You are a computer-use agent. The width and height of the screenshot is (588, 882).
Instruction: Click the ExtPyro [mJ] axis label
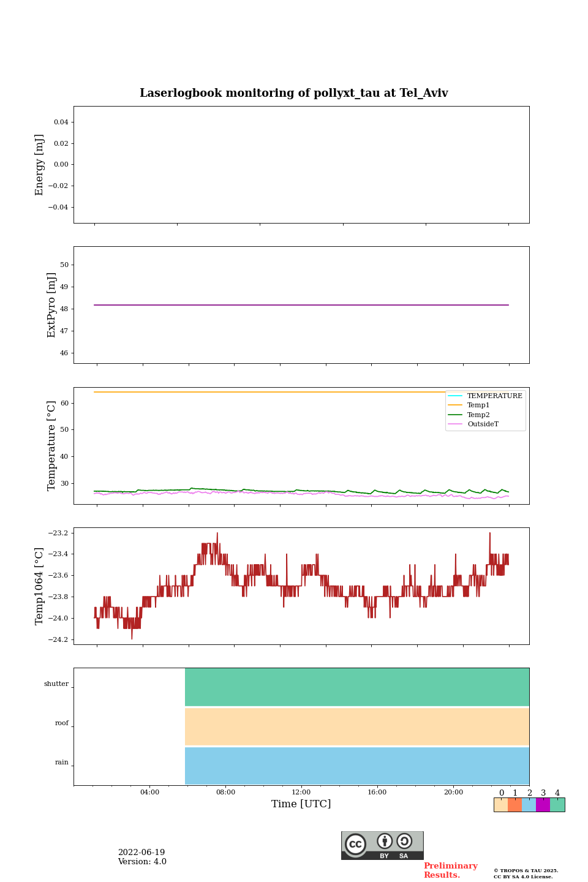[x=51, y=305]
